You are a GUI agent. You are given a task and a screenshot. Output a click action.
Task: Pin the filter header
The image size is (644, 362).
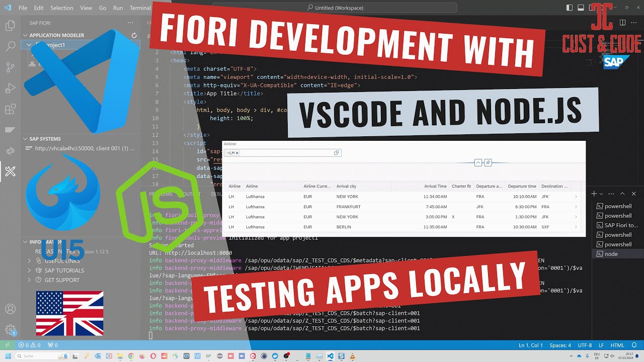pyautogui.click(x=488, y=162)
